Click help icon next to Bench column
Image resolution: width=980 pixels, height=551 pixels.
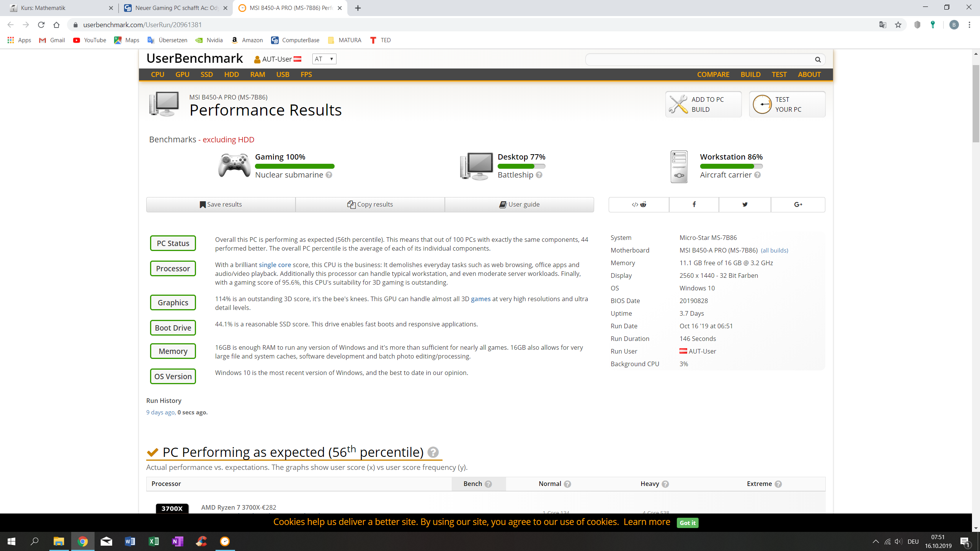pyautogui.click(x=488, y=484)
